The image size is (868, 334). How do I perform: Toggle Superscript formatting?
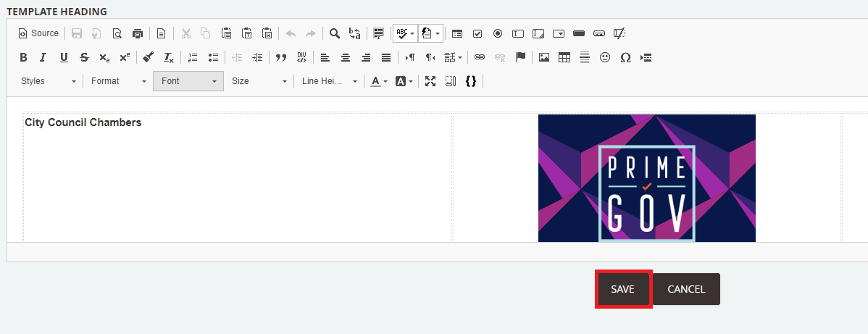125,57
